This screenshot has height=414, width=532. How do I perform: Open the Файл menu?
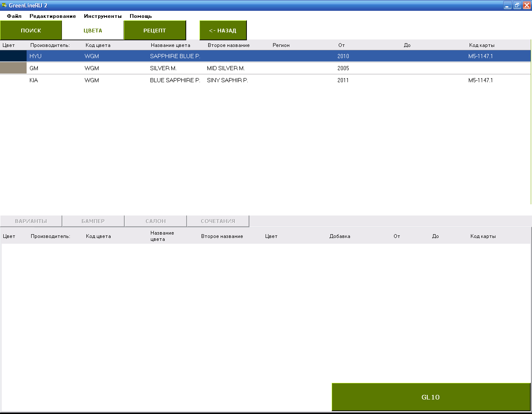pos(14,16)
